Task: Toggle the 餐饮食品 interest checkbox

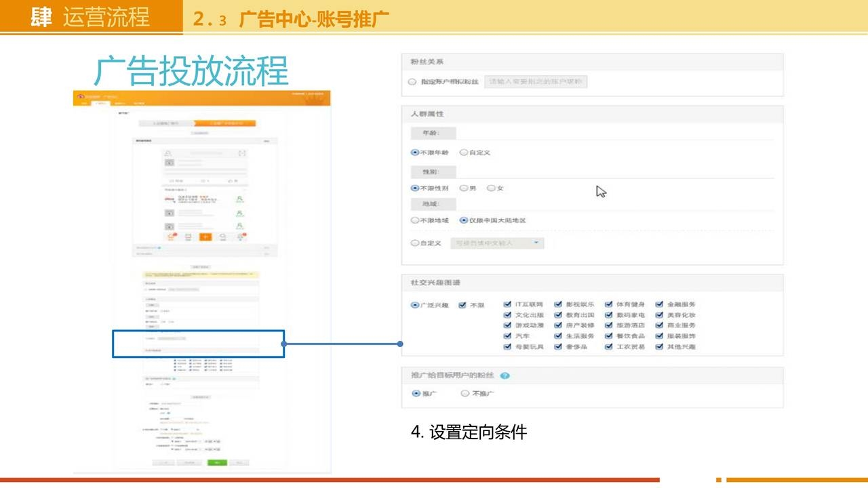Action: (x=609, y=336)
